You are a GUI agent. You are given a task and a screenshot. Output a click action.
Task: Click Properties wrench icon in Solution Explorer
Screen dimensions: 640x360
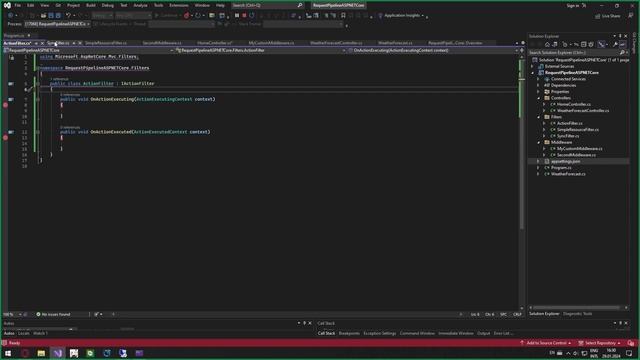[x=615, y=44]
